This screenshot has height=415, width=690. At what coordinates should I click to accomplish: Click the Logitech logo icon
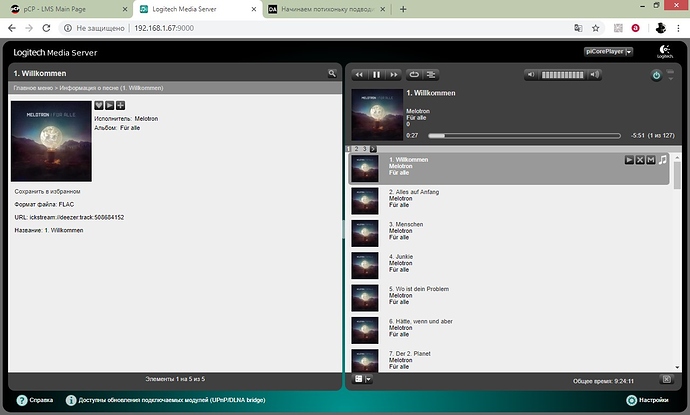coord(665,51)
